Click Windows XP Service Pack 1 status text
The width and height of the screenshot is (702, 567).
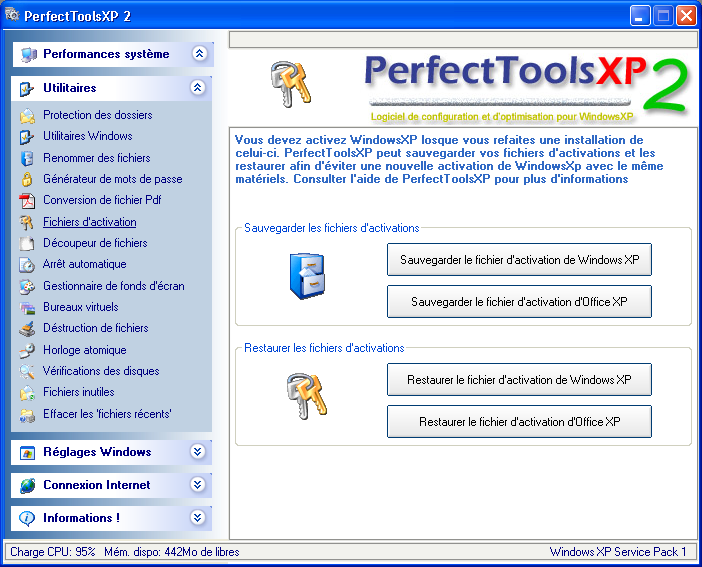618,552
